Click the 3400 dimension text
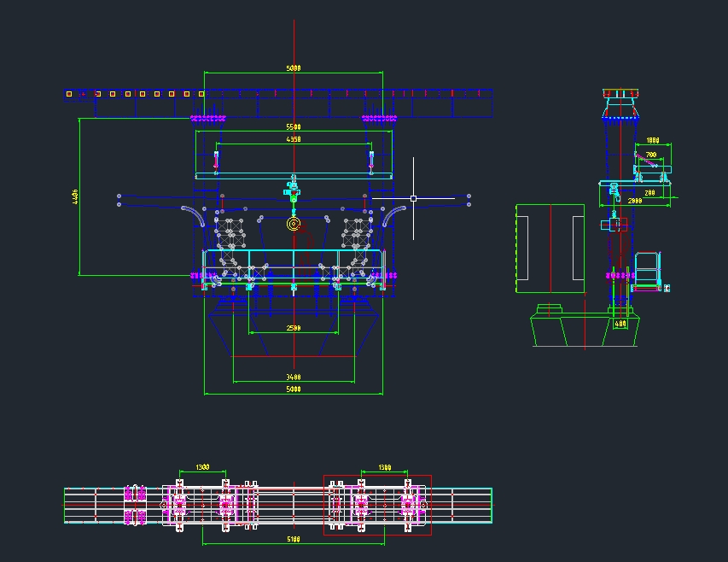This screenshot has height=562, width=728. coord(294,378)
